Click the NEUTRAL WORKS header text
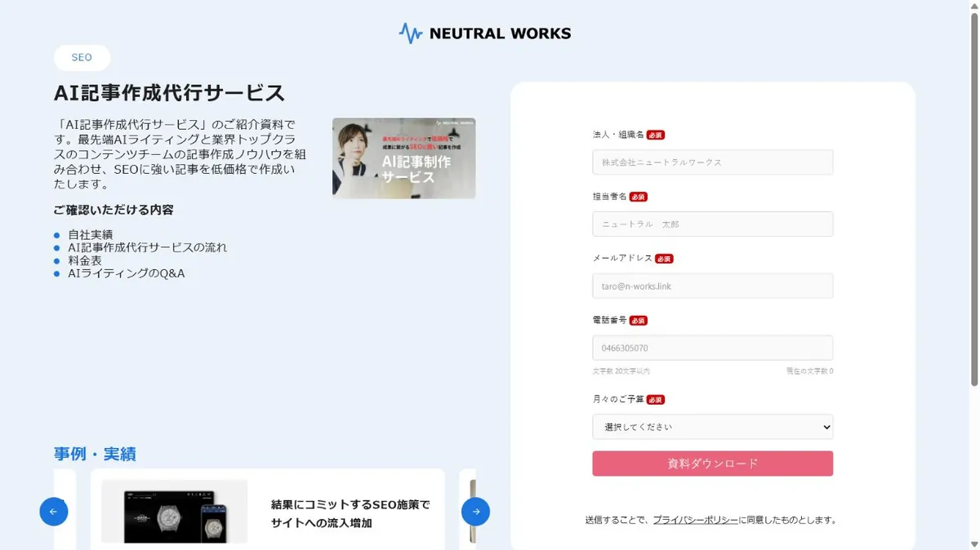Viewport: 980px width, 550px height. coord(500,33)
